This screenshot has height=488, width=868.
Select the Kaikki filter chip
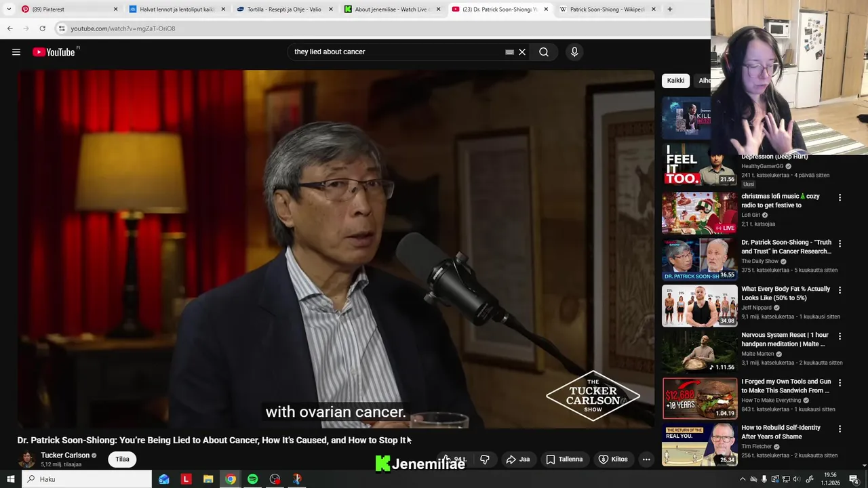click(675, 81)
